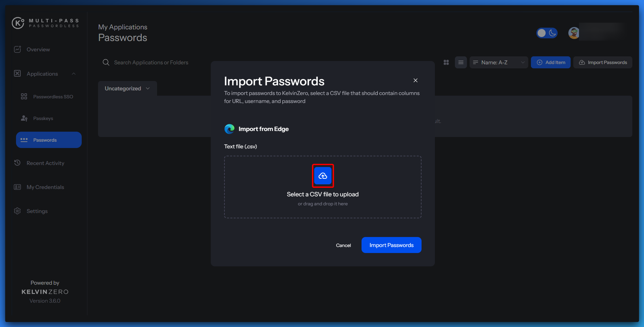Viewport: 644px width, 327px height.
Task: Switch to grid view layout
Action: 446,62
